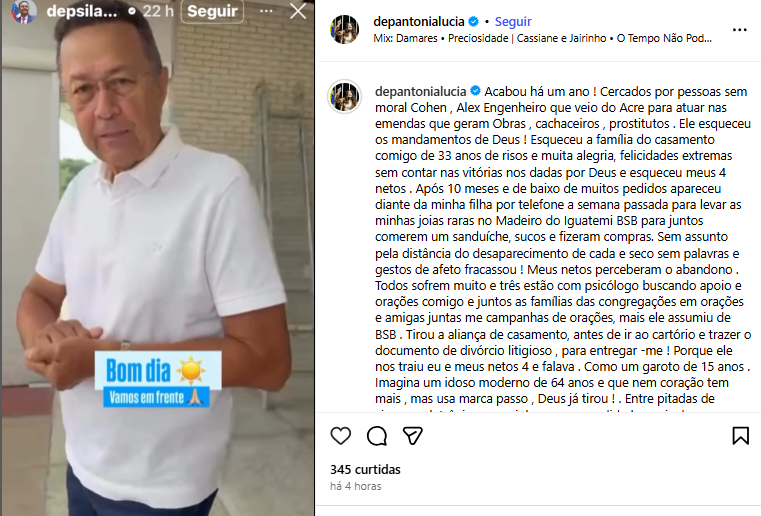View the 345 curtidas likes list

coord(365,469)
